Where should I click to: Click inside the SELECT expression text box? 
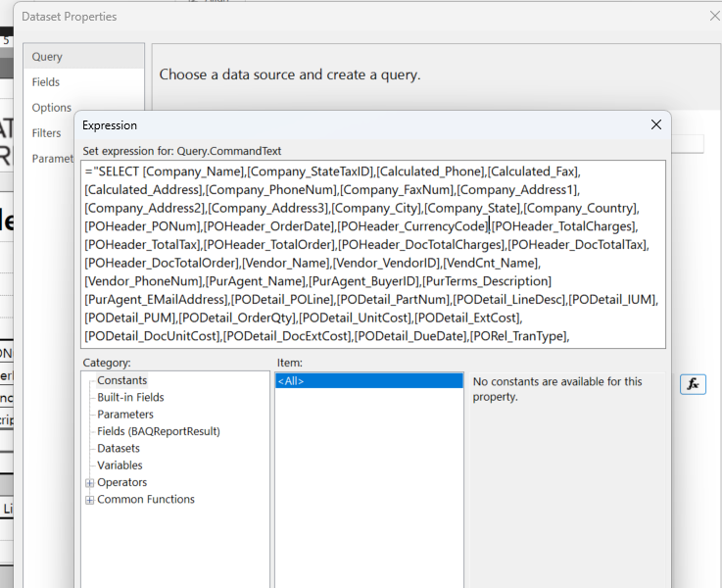pyautogui.click(x=372, y=253)
